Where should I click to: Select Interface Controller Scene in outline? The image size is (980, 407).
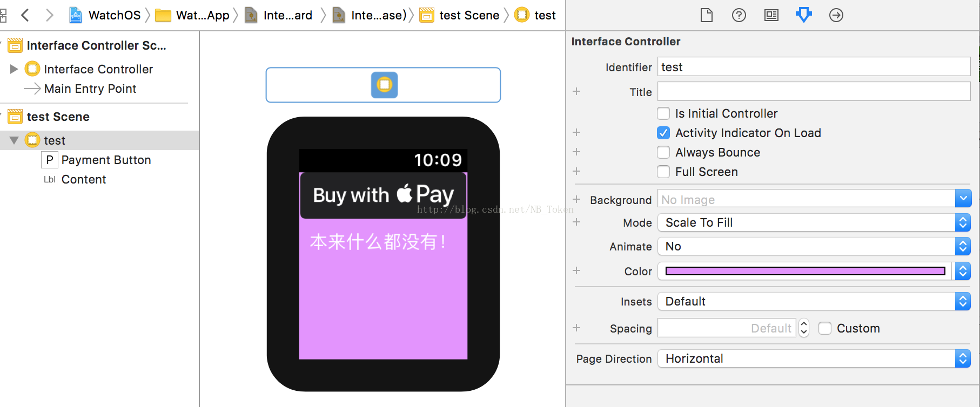click(96, 45)
